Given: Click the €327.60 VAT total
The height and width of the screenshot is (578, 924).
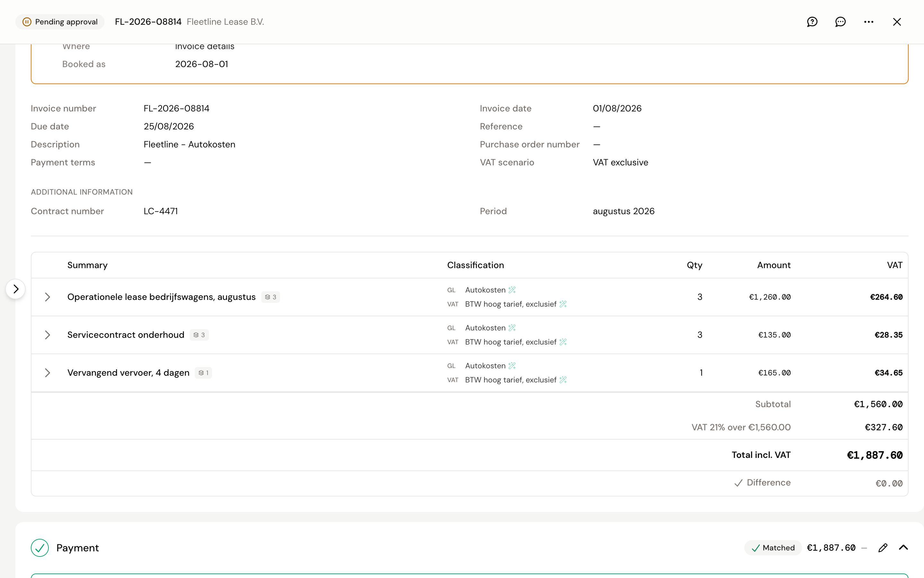Looking at the screenshot, I should [x=884, y=427].
